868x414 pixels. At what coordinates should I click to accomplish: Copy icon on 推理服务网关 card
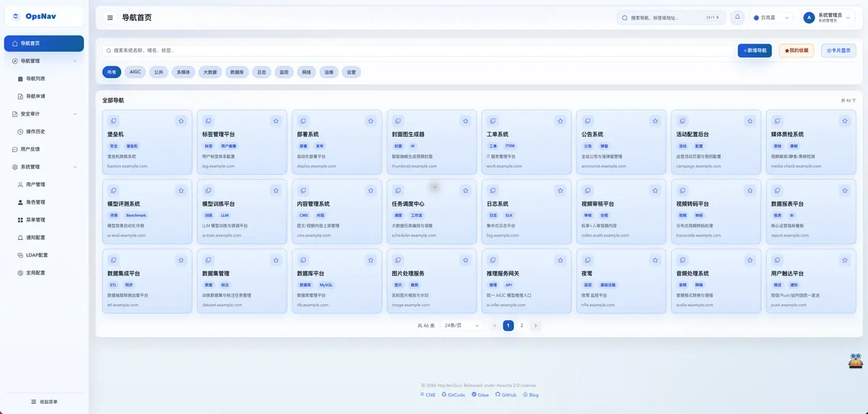[493, 260]
